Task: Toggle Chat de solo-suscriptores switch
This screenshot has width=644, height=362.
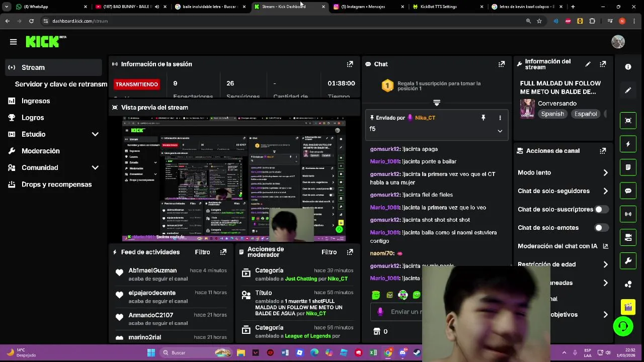Action: (602, 209)
